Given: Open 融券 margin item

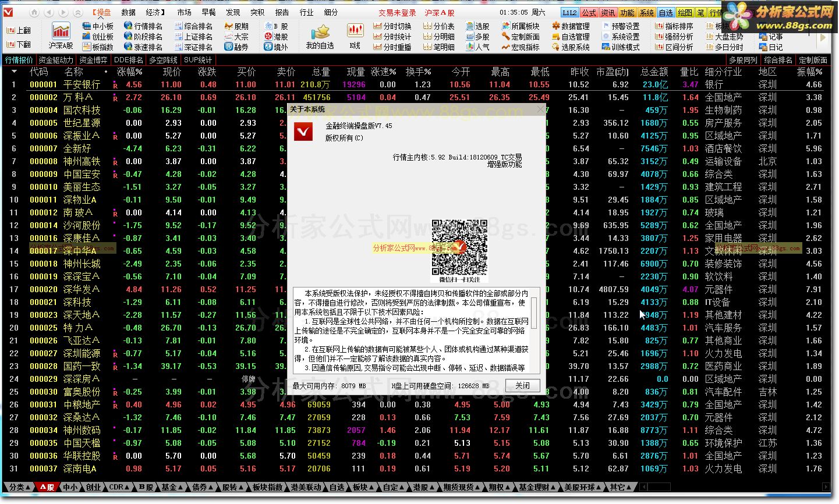Looking at the screenshot, I should tap(236, 47).
